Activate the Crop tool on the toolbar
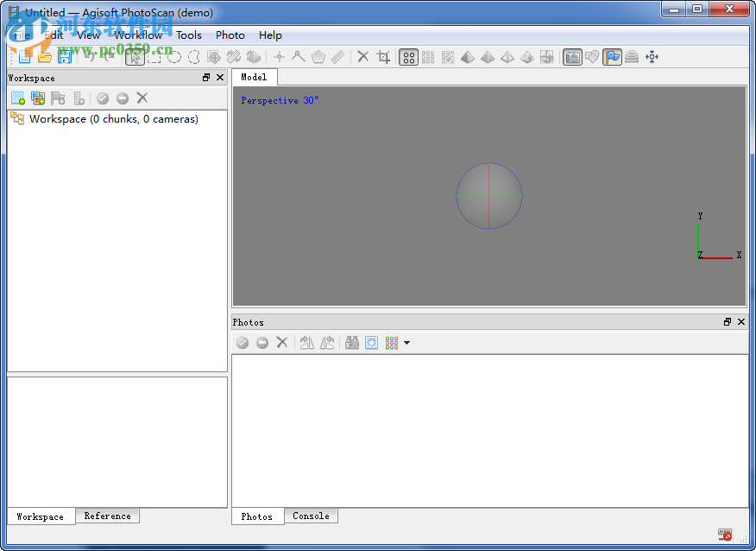This screenshot has height=551, width=756. [x=383, y=56]
